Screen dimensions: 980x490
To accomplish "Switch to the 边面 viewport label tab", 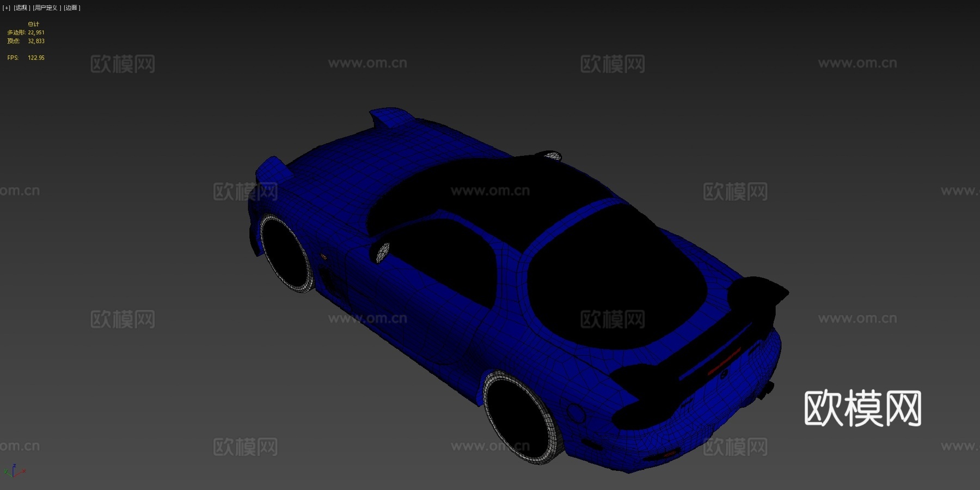I will (x=71, y=7).
